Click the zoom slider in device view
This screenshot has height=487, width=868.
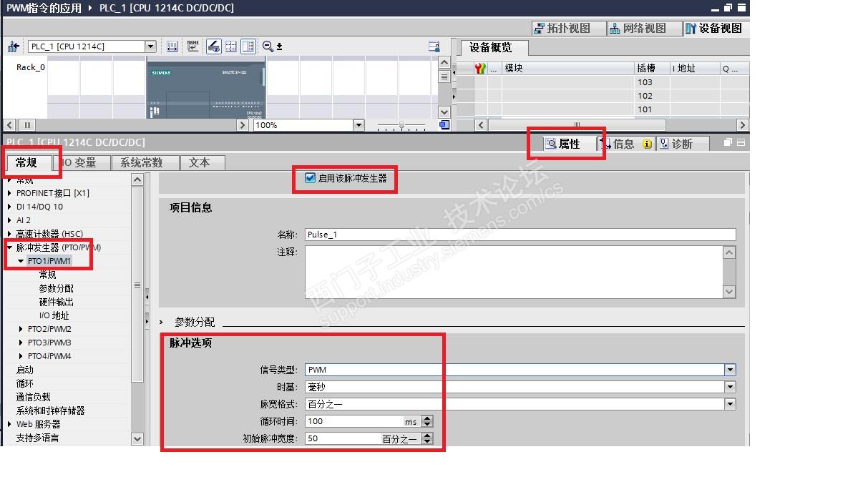(401, 125)
